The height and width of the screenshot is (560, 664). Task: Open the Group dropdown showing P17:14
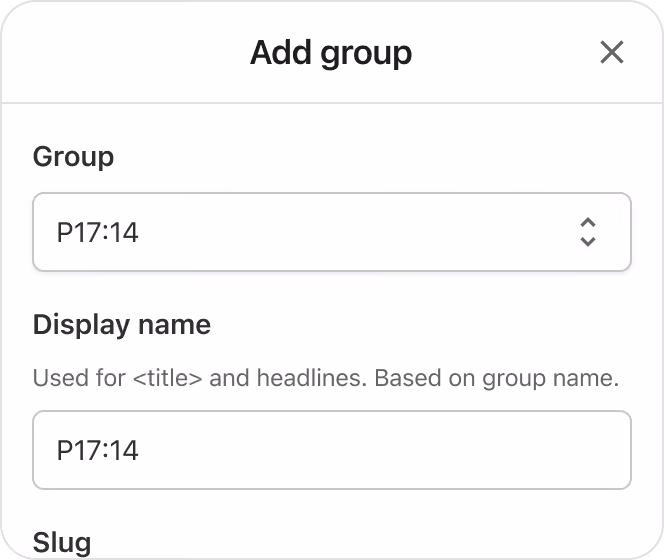(x=332, y=232)
